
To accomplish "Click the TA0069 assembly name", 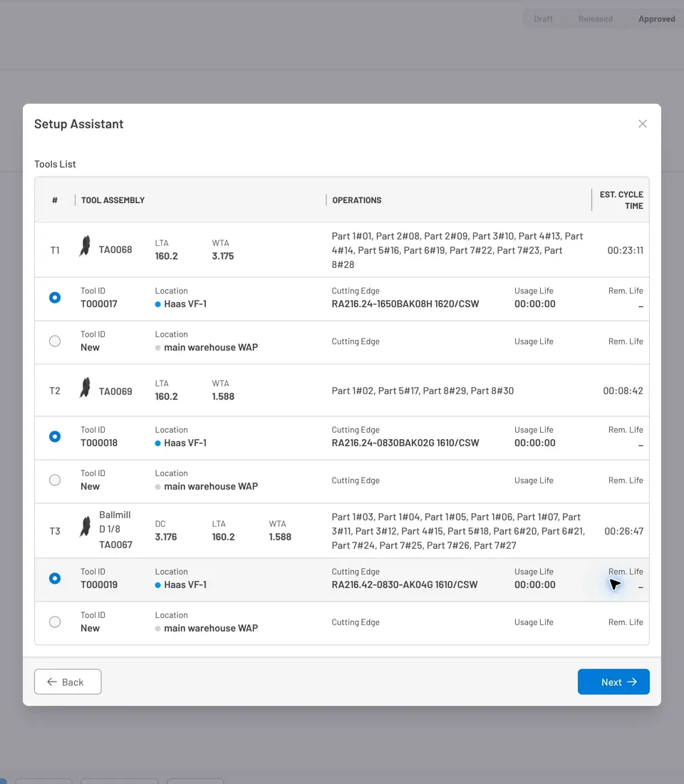I will click(x=115, y=391).
